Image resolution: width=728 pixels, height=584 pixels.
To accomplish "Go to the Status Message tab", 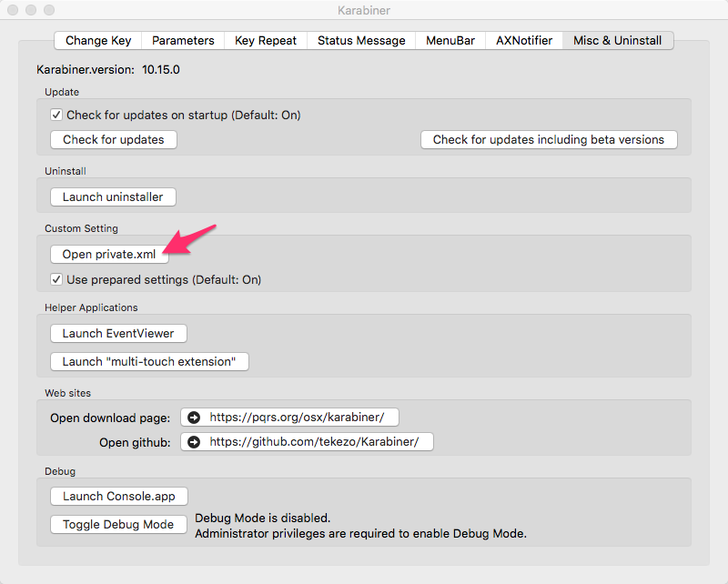I will 361,40.
